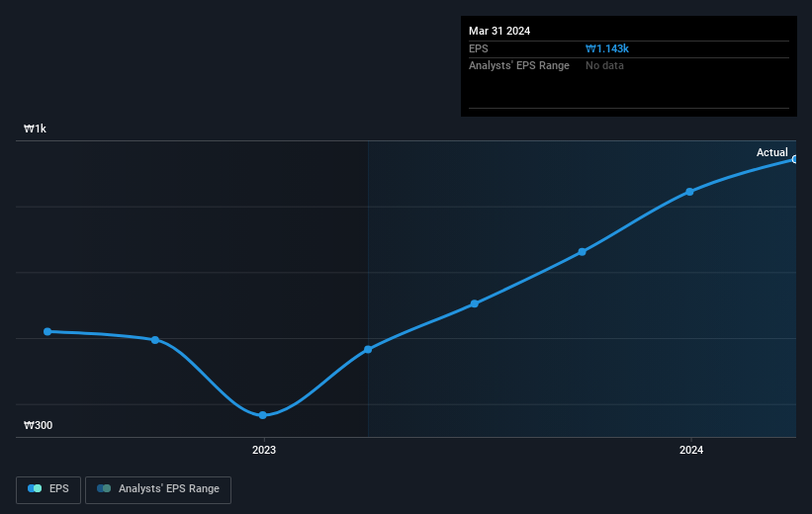The image size is (812, 514).
Task: Click the 2024 axis label
Action: (691, 450)
